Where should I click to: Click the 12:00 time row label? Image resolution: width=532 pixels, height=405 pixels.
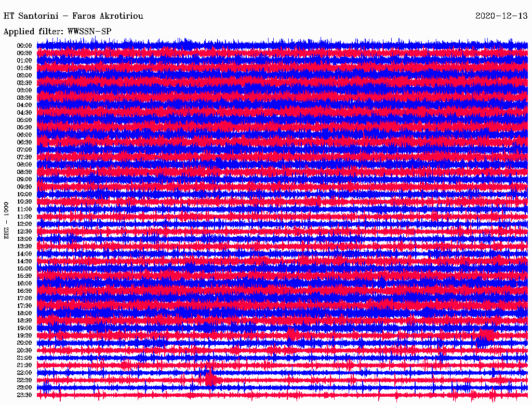(x=24, y=224)
